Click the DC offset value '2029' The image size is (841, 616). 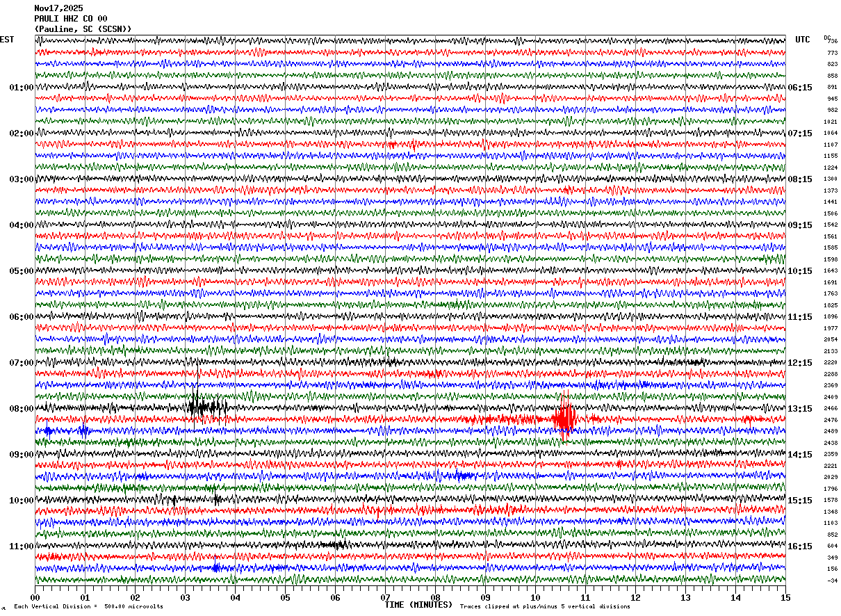click(x=831, y=477)
